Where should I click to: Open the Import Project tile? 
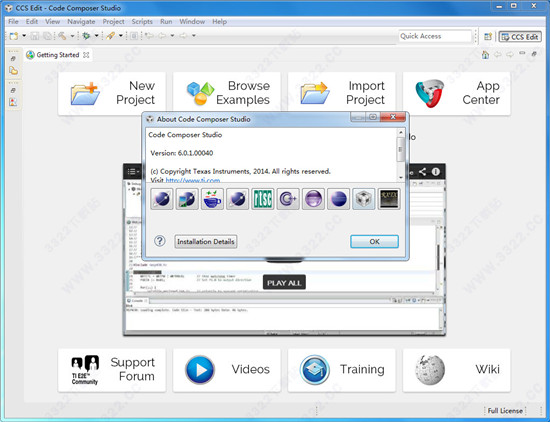[x=342, y=93]
